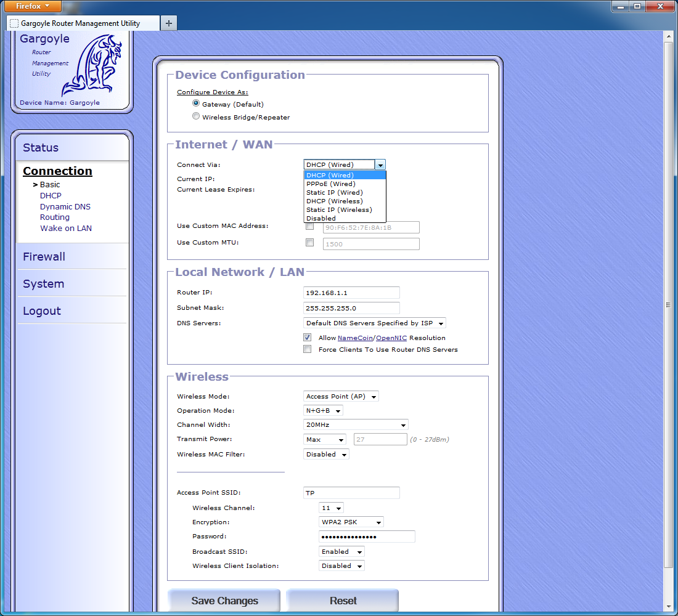Choose DHCP (Wireless) option

pyautogui.click(x=345, y=201)
